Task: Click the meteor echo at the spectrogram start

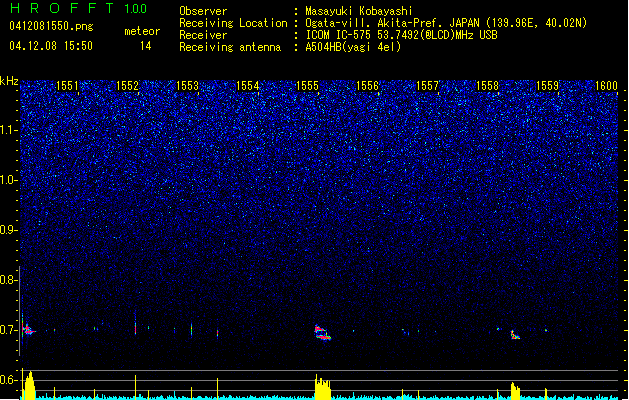Action: [x=28, y=329]
